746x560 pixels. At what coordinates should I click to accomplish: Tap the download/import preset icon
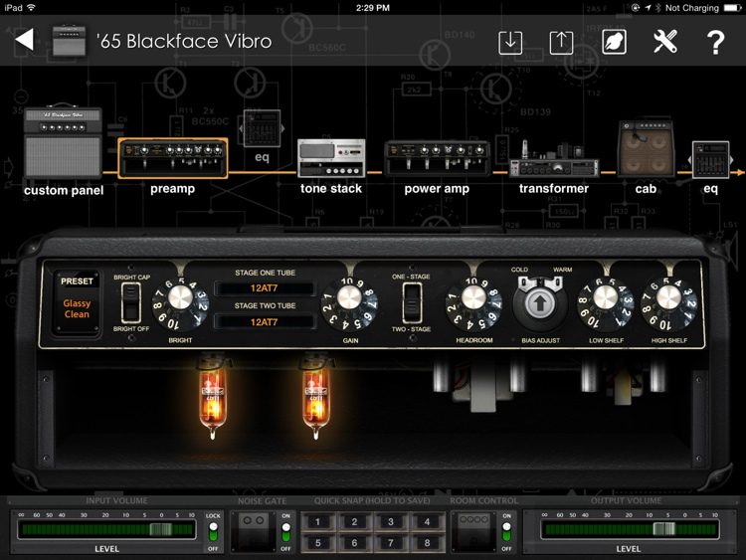click(x=510, y=43)
